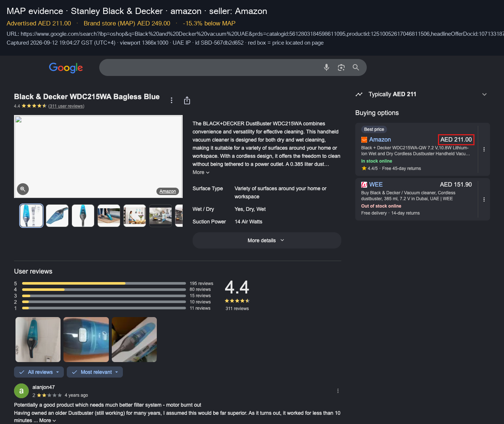Image resolution: width=504 pixels, height=424 pixels.
Task: Click the Best price badge
Action: 374,129
